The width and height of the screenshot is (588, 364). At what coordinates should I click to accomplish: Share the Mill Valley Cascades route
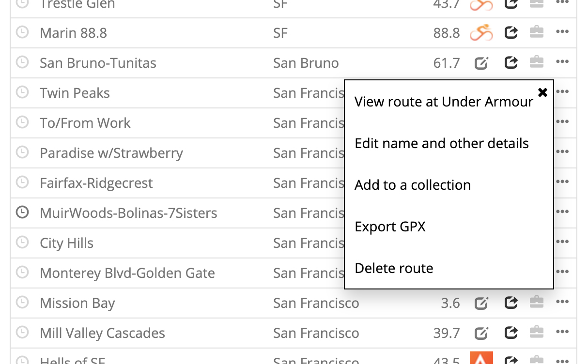[511, 333]
